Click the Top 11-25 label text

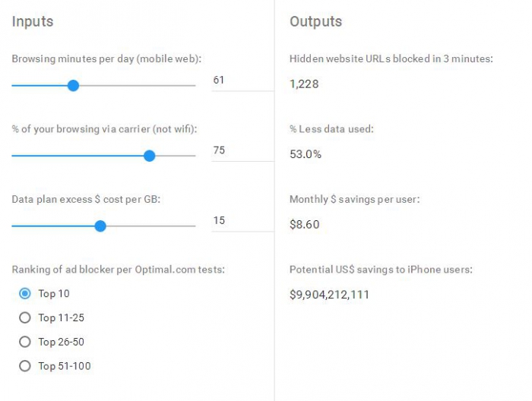(x=62, y=317)
